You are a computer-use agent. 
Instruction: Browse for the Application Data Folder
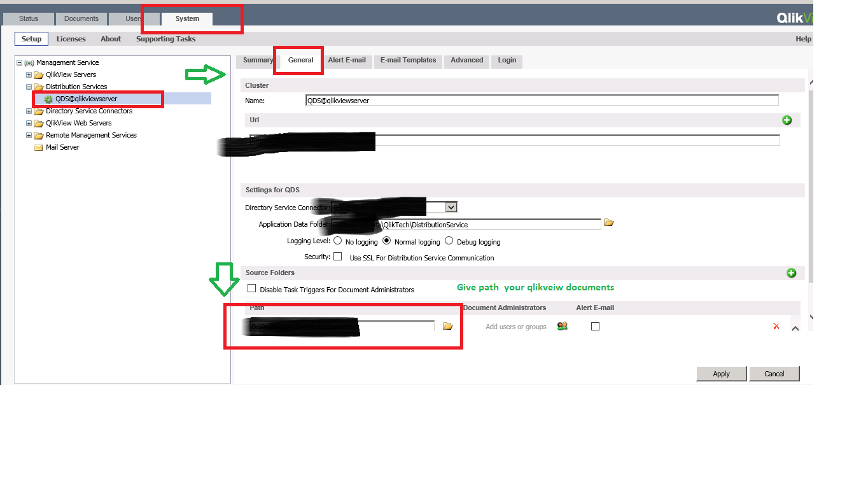[608, 223]
